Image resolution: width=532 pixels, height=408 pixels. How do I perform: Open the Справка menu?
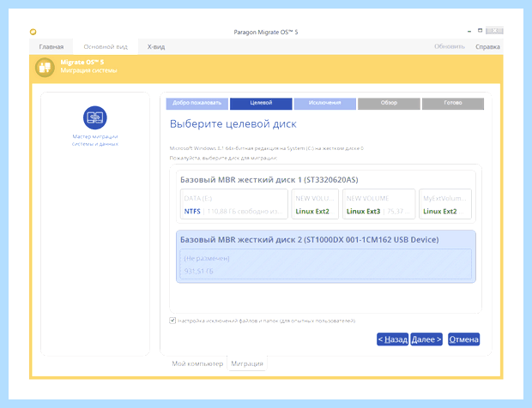(487, 47)
